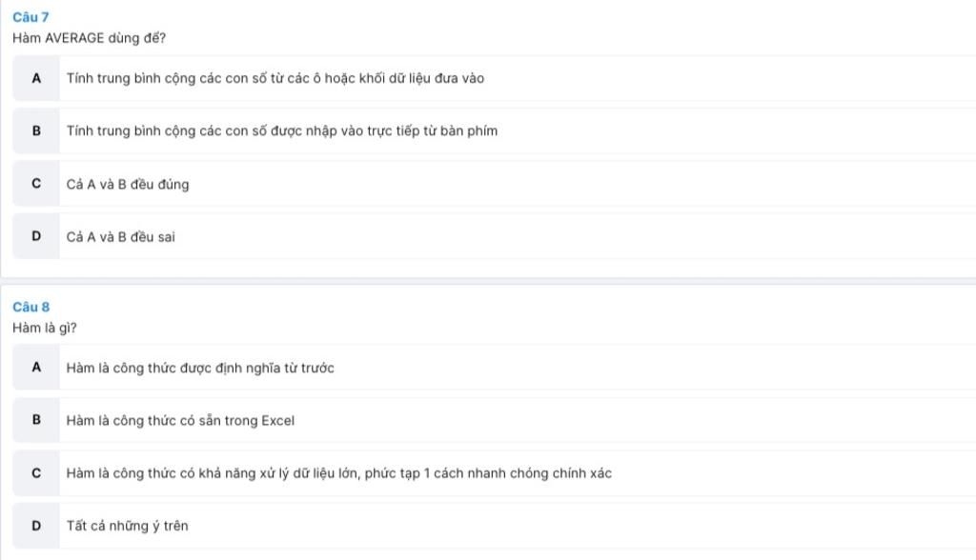Select letter badge C for Câu 8
Image resolution: width=976 pixels, height=560 pixels.
[36, 472]
